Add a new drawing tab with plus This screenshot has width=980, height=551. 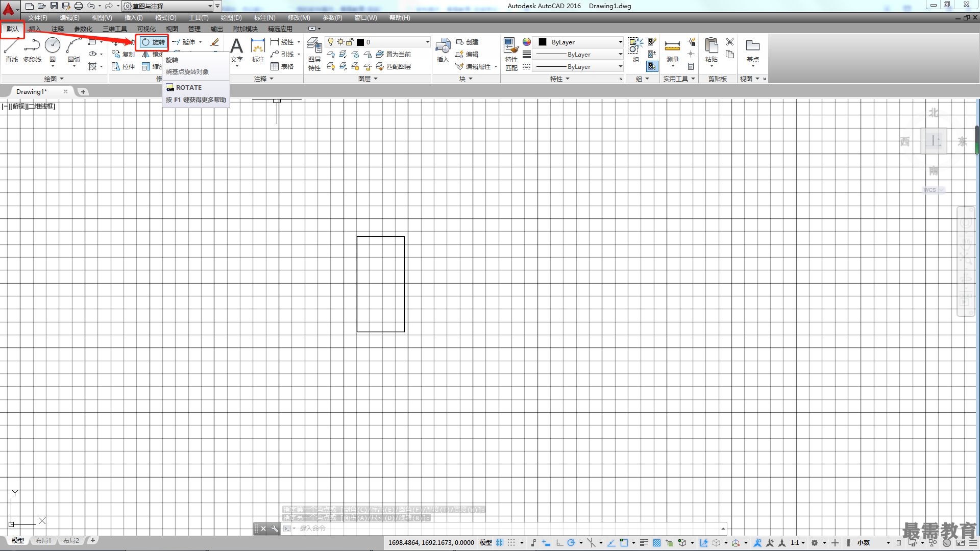[83, 91]
